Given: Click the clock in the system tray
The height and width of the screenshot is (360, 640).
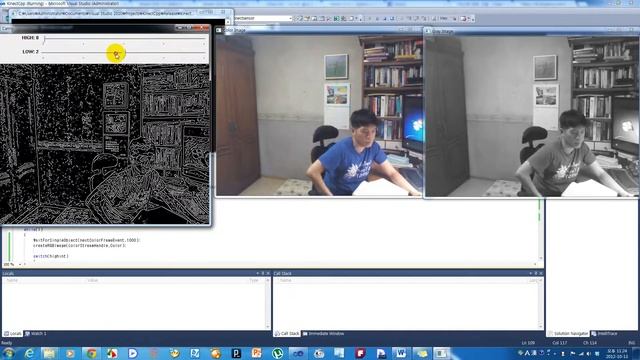Looking at the screenshot, I should point(617,353).
